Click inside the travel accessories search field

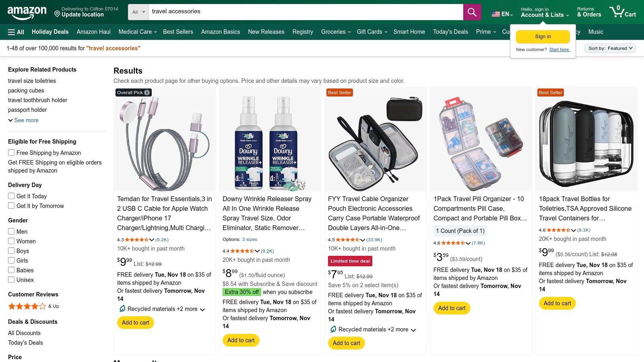(282, 11)
